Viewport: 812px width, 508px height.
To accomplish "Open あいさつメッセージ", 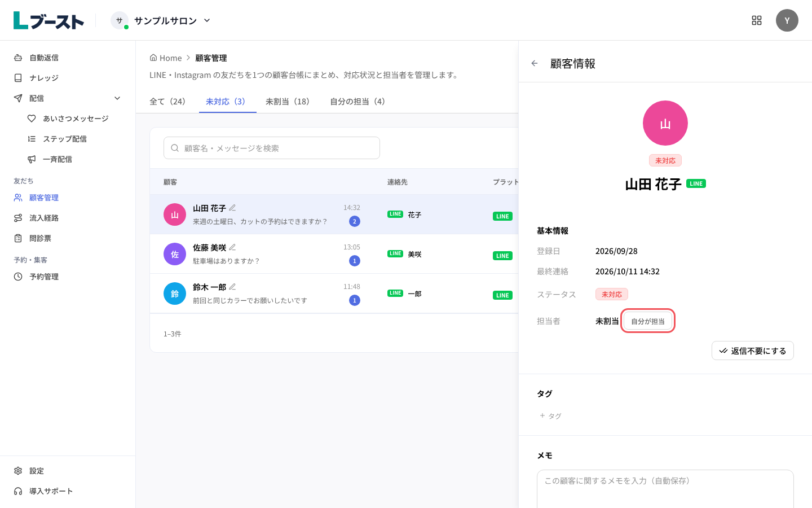I will (74, 119).
